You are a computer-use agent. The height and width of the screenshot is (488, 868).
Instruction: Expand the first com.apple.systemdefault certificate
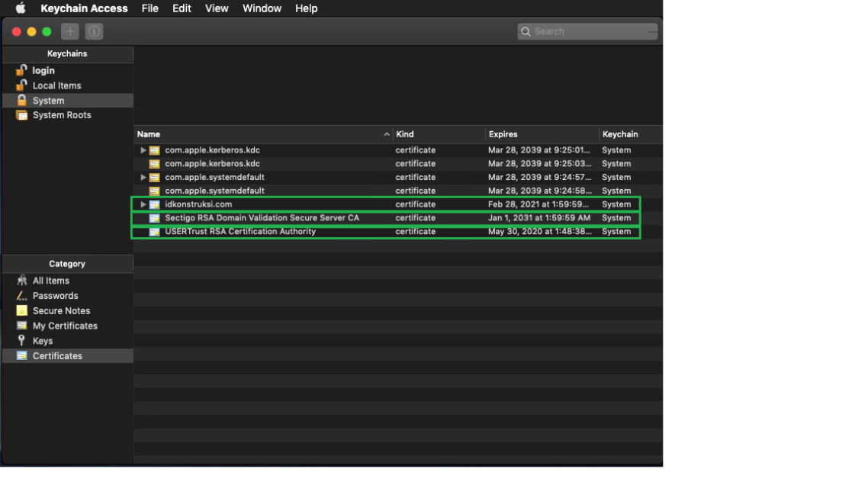[x=143, y=178]
